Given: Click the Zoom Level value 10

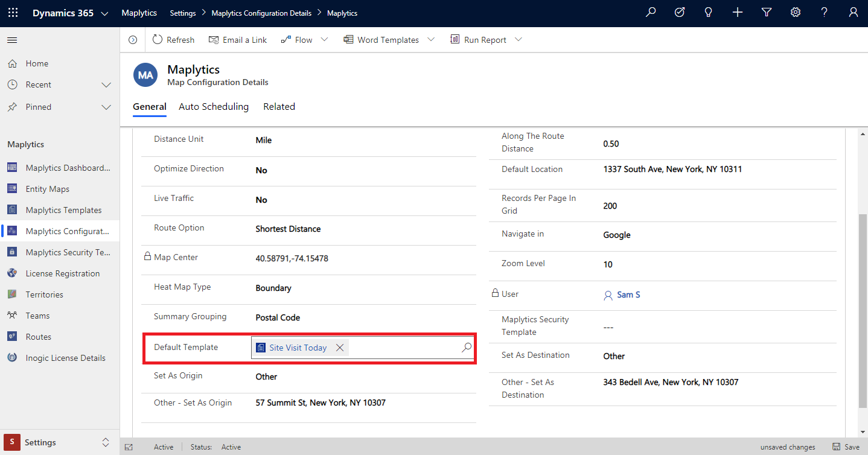Looking at the screenshot, I should coord(608,264).
